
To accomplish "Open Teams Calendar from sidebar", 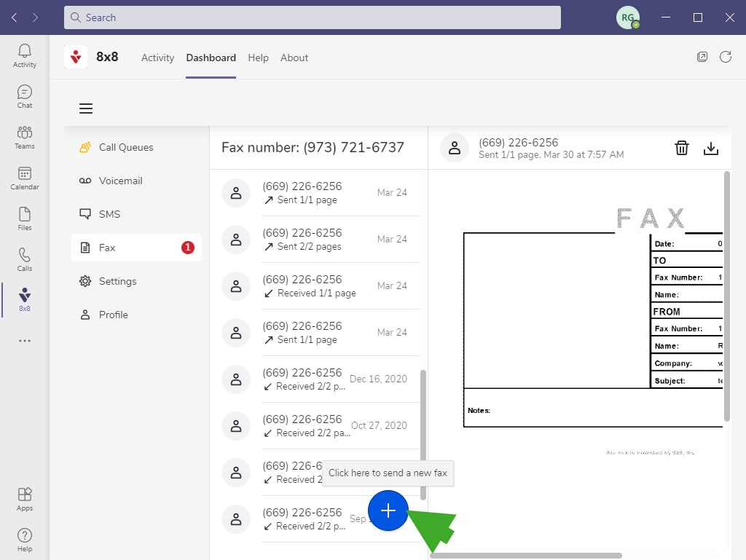I will [x=25, y=177].
